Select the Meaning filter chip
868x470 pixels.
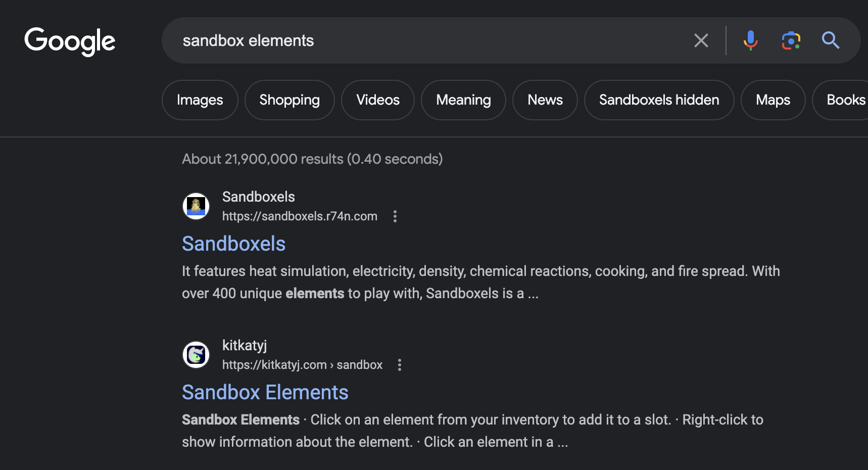pyautogui.click(x=463, y=100)
